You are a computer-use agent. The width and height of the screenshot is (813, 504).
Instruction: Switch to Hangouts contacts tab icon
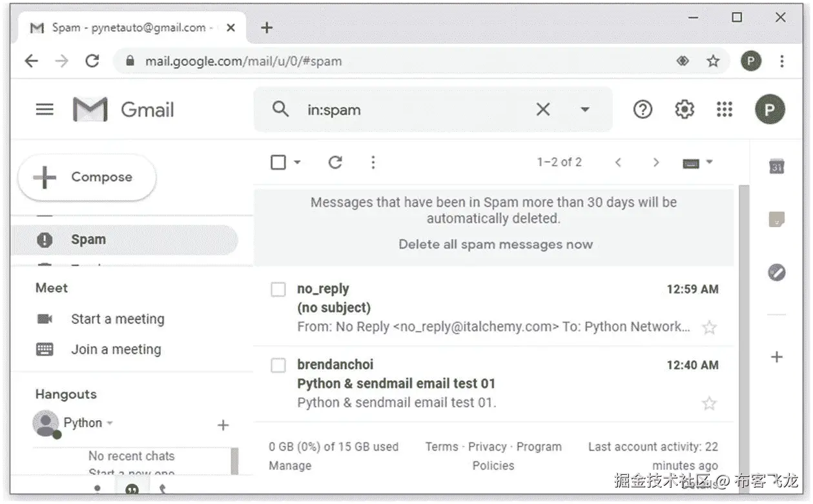coord(98,489)
